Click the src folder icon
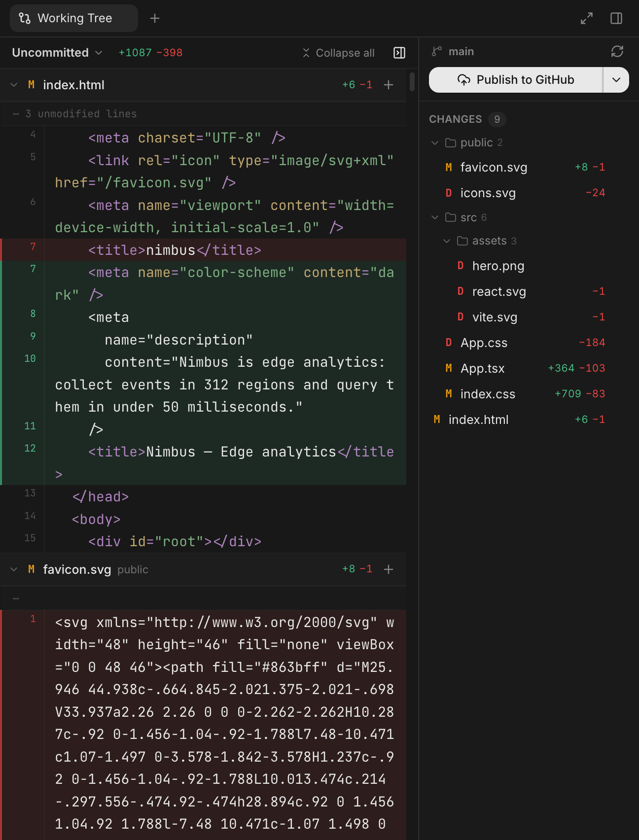Image resolution: width=639 pixels, height=840 pixels. (x=451, y=217)
